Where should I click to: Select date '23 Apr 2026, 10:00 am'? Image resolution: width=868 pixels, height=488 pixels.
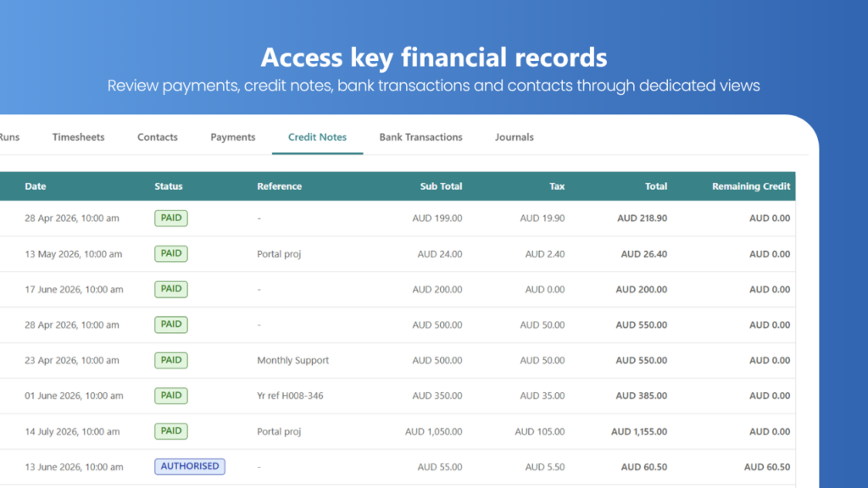click(71, 360)
